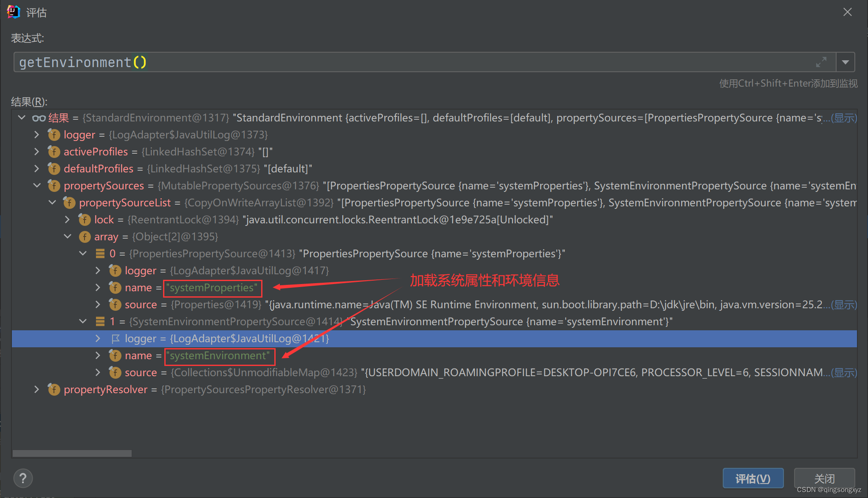
Task: Collapse the 结果 root node
Action: [22, 118]
